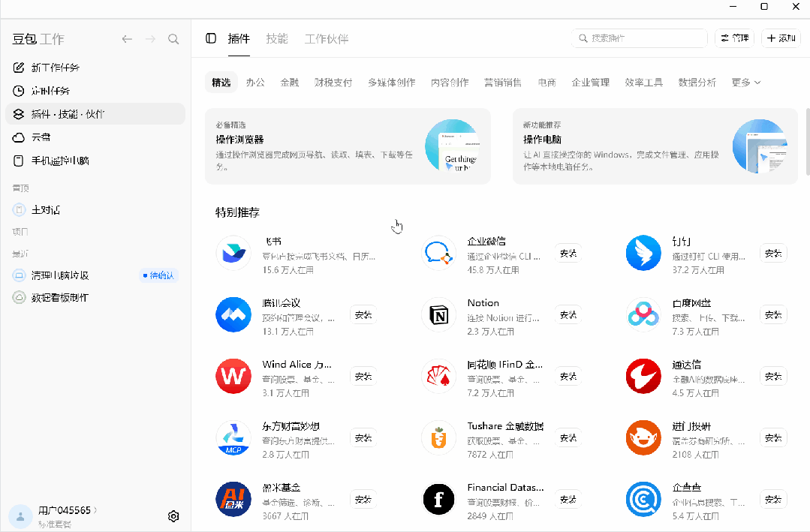Image resolution: width=810 pixels, height=532 pixels.
Task: Go forward with the right arrow icon
Action: click(x=150, y=39)
